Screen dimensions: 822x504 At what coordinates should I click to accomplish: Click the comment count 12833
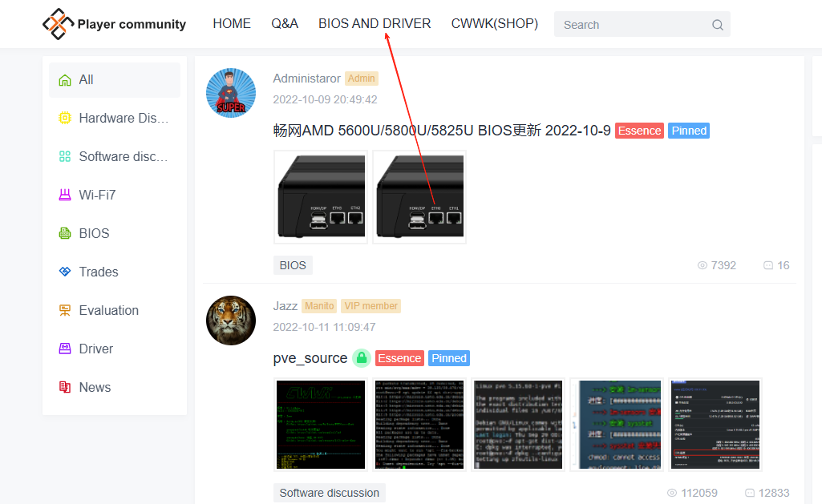point(774,493)
